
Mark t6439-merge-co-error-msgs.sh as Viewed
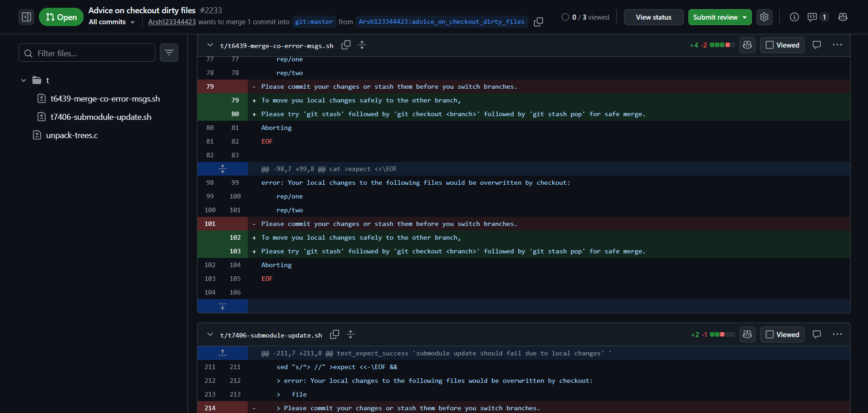(x=783, y=45)
